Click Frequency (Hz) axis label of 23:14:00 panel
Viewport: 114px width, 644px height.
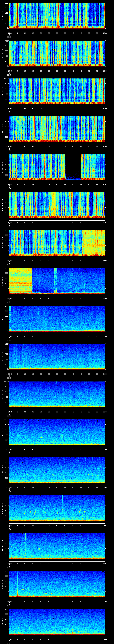click(x=3, y=16)
